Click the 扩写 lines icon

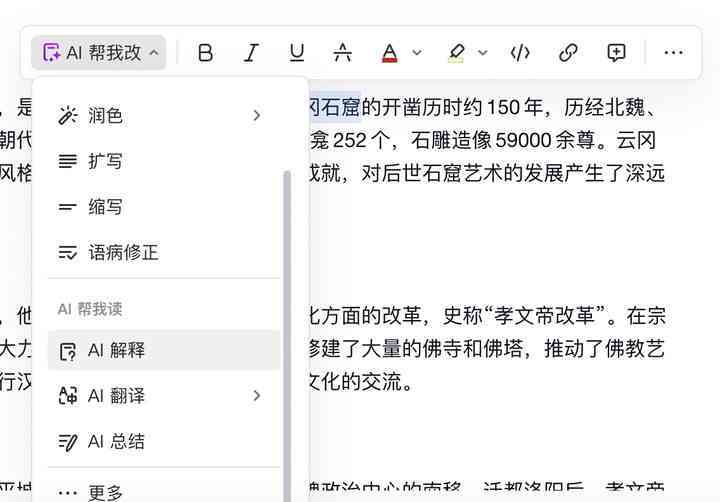pos(68,161)
